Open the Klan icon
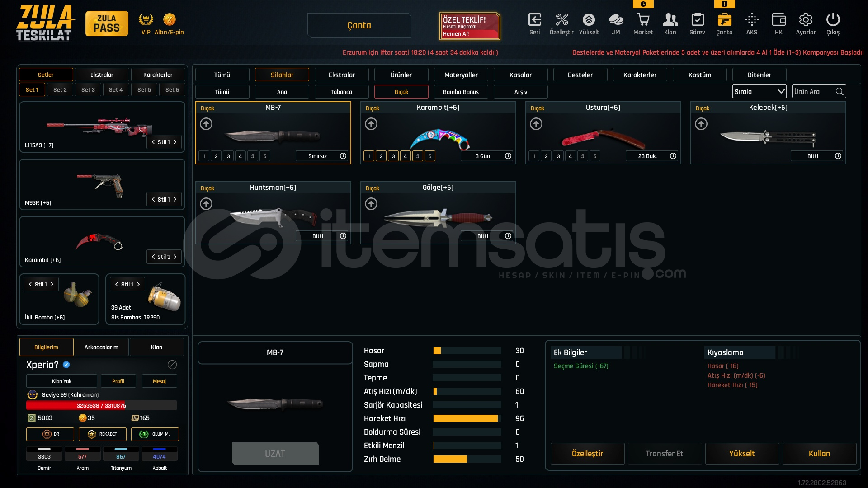This screenshot has width=868, height=488. [670, 20]
